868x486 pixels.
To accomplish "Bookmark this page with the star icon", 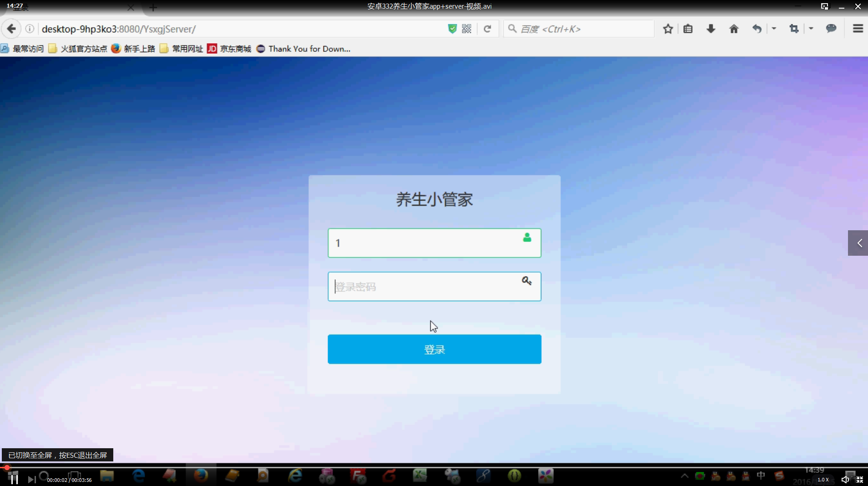I will tap(668, 29).
